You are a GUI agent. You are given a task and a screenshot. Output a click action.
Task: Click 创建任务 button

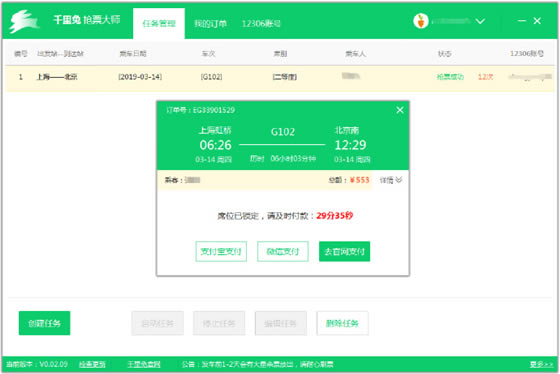pos(44,323)
